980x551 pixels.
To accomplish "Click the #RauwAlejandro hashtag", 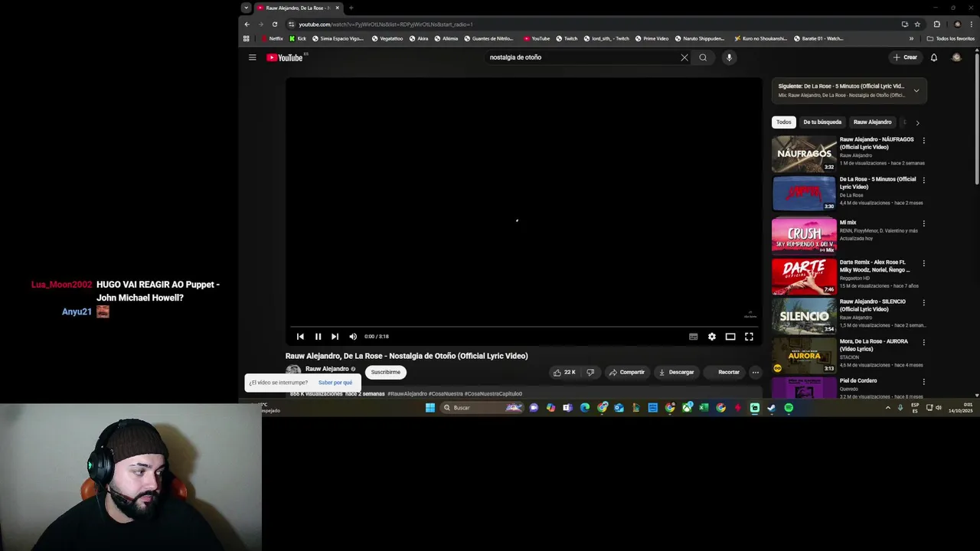I will click(407, 394).
